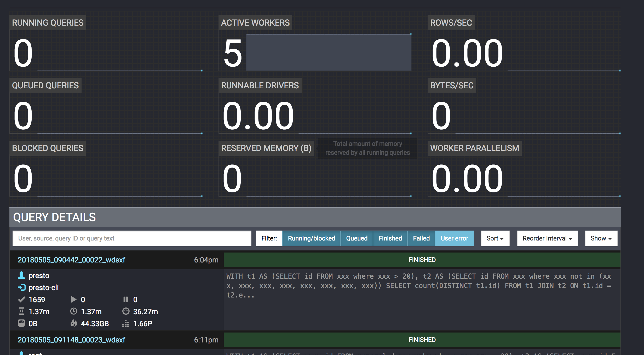Open the Sort dropdown
Viewport: 644px width, 355px height.
(495, 238)
